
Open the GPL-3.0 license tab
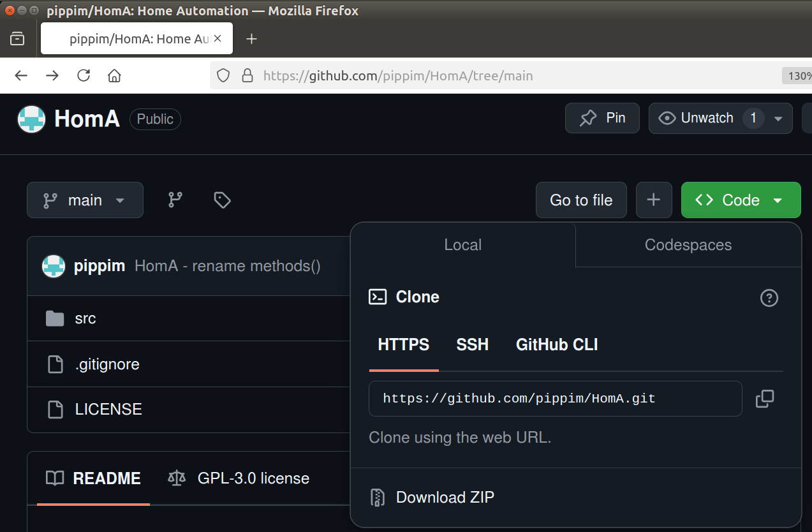coord(239,478)
